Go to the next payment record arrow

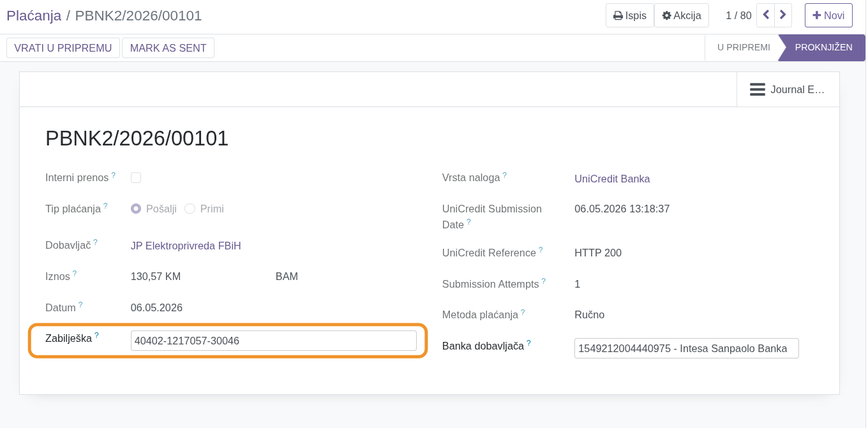tap(783, 15)
